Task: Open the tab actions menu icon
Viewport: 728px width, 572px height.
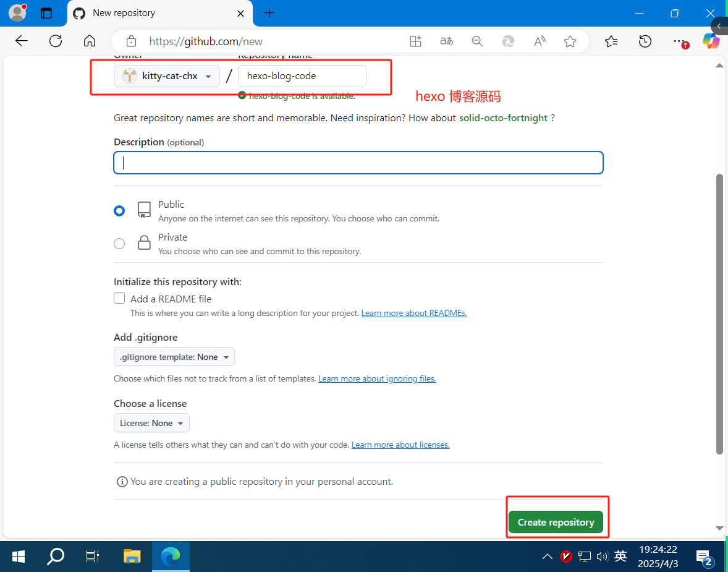Action: click(x=46, y=13)
